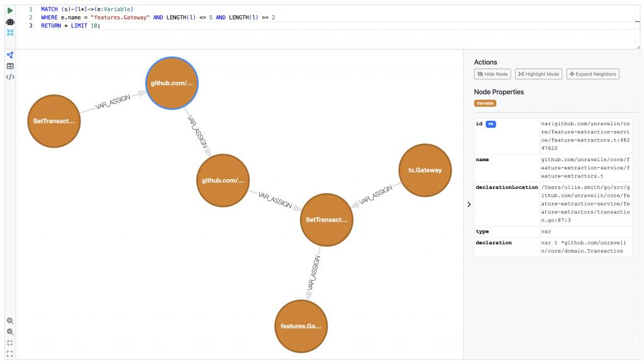644x363 pixels.
Task: Collapse the node properties side panel
Action: tap(469, 204)
